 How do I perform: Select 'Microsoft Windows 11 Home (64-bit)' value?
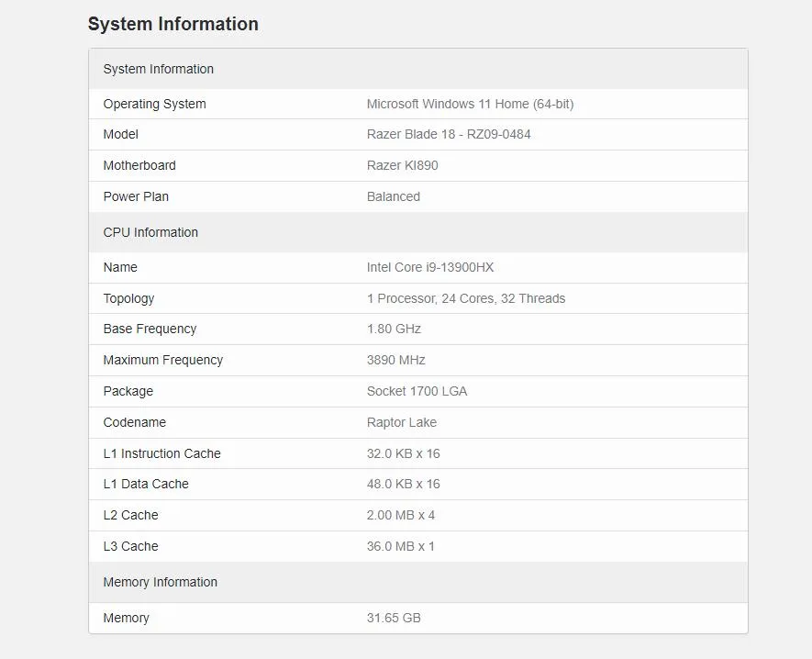pos(470,104)
